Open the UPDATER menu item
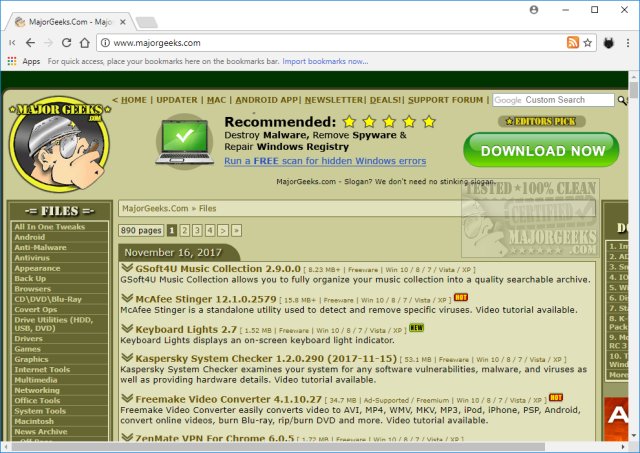Image resolution: width=640 pixels, height=453 pixels. tap(177, 100)
